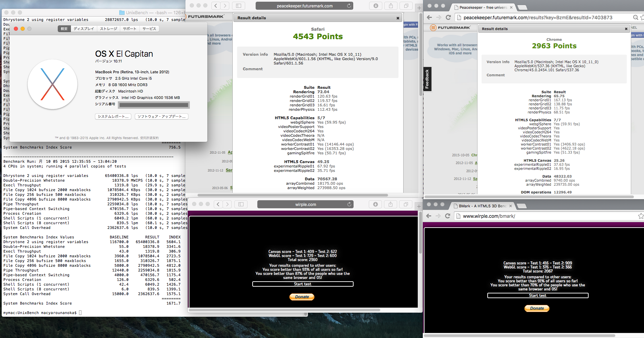
Task: Switch to the ストレージ tab
Action: point(108,29)
